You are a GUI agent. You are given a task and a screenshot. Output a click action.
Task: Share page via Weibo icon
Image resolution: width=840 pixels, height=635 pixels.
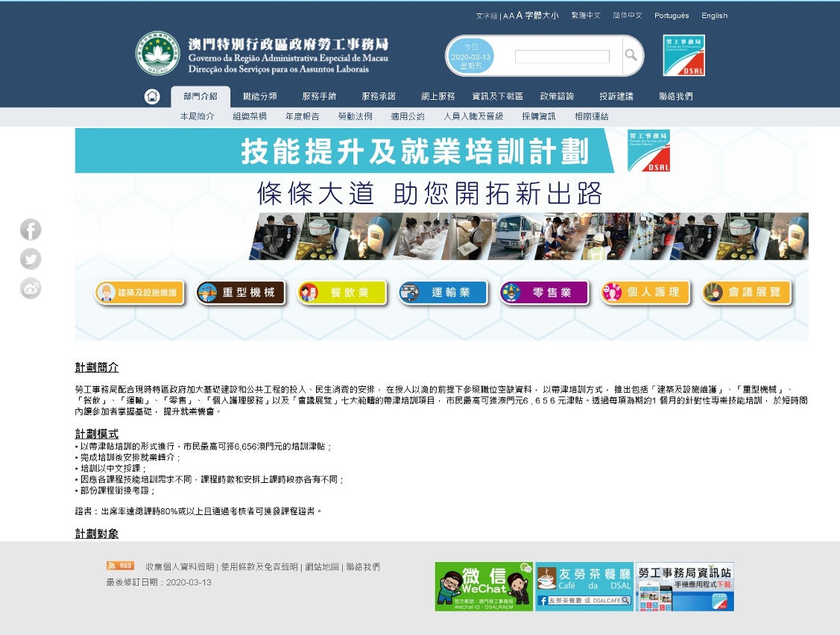coord(31,288)
